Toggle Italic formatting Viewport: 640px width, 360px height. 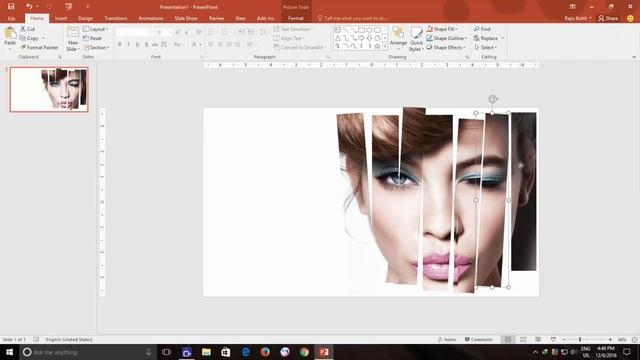[x=129, y=44]
